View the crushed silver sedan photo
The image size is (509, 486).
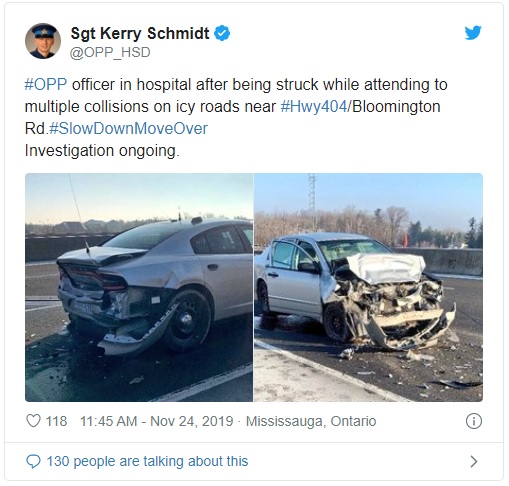(x=368, y=287)
